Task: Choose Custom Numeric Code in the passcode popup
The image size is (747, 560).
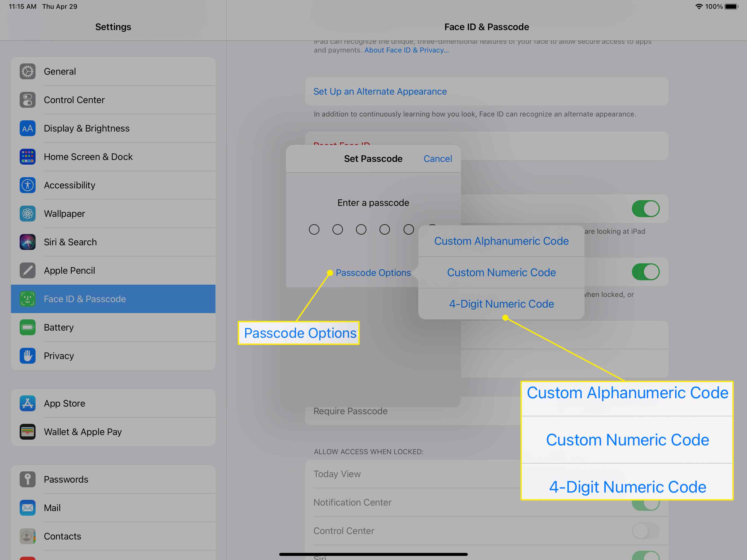Action: click(x=501, y=272)
